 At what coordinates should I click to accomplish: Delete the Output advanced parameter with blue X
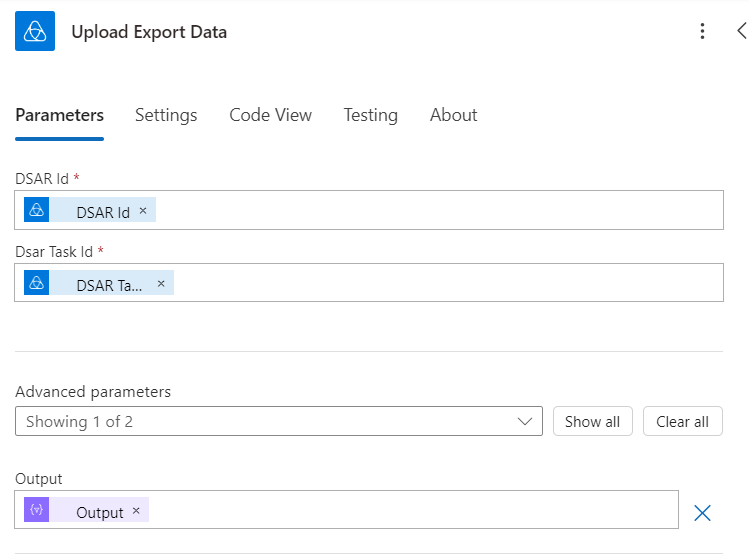[x=702, y=513]
